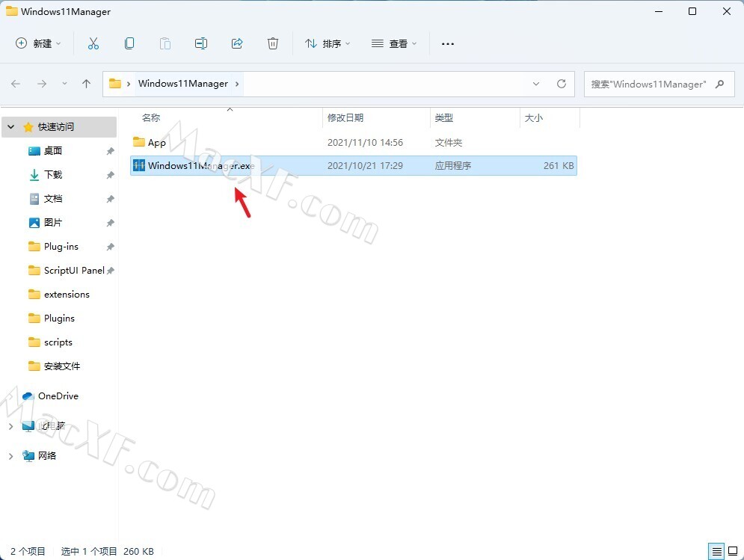Click pin icon next to Plug-ins
This screenshot has width=744, height=560.
coord(110,246)
